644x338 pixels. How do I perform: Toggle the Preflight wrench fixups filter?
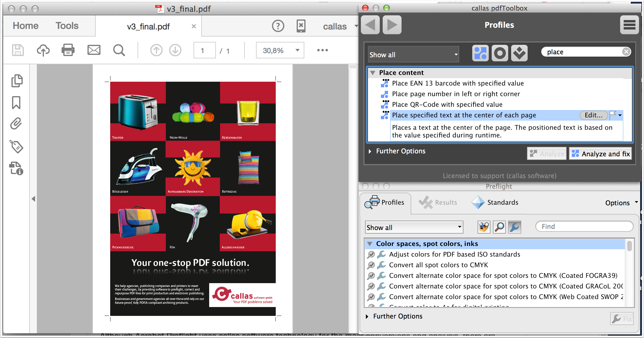514,227
